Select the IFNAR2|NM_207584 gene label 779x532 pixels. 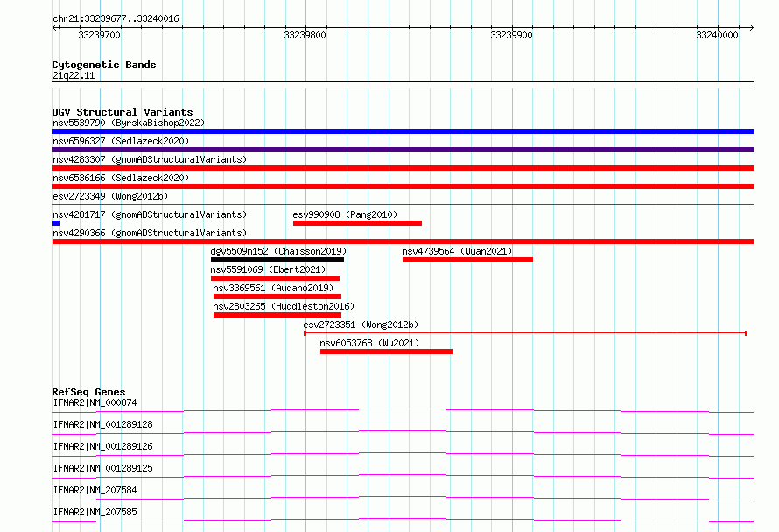95,490
